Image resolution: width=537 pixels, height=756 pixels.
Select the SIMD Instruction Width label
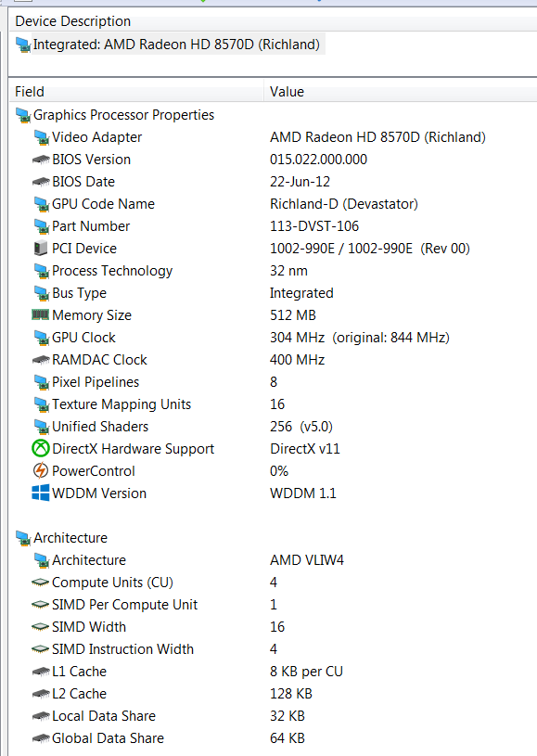pos(123,649)
